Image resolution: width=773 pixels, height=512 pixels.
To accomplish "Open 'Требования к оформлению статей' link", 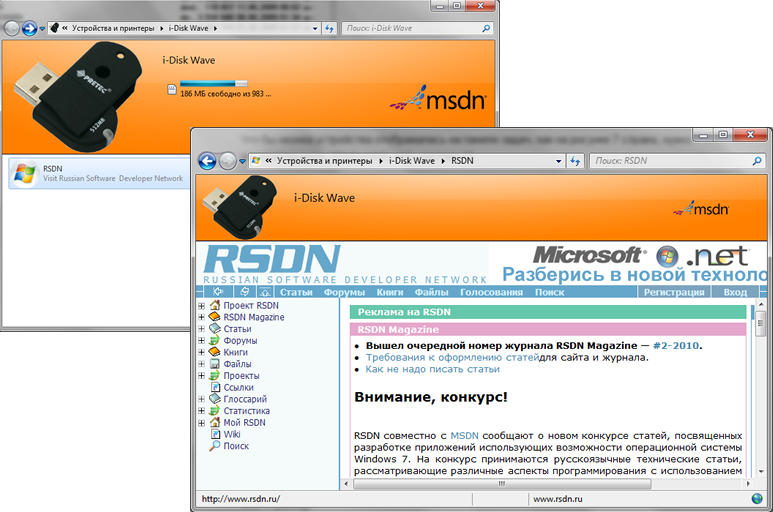I will pos(452,357).
